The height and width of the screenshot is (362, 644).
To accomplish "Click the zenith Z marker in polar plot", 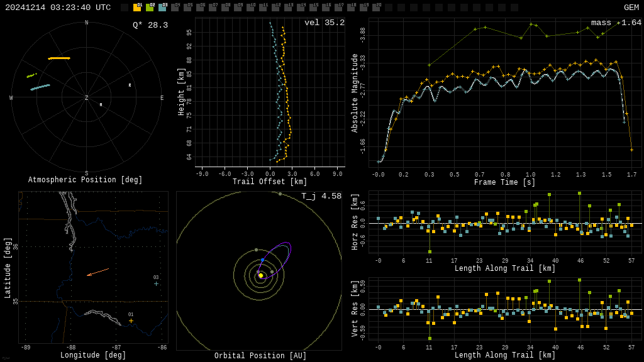I will tap(87, 98).
